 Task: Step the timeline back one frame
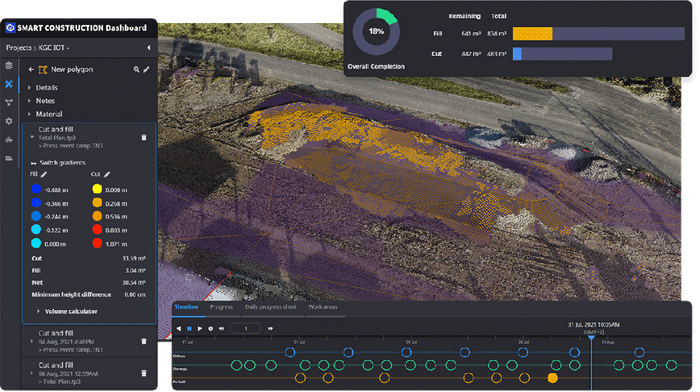tap(179, 329)
